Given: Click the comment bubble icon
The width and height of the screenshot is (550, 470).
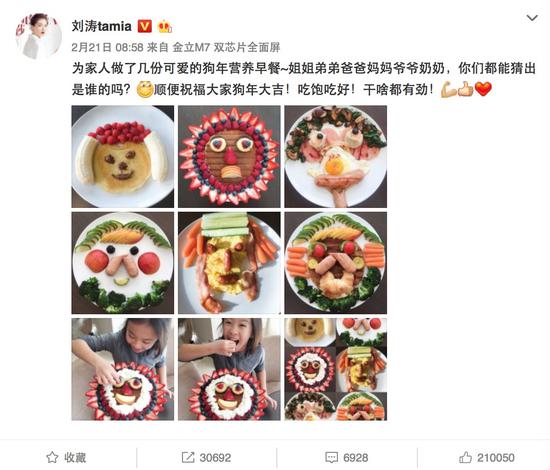Looking at the screenshot, I should tap(331, 457).
